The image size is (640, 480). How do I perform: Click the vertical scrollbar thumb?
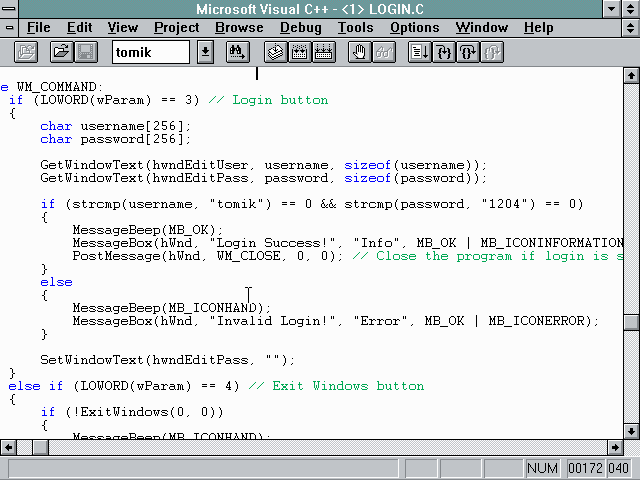pyautogui.click(x=631, y=322)
